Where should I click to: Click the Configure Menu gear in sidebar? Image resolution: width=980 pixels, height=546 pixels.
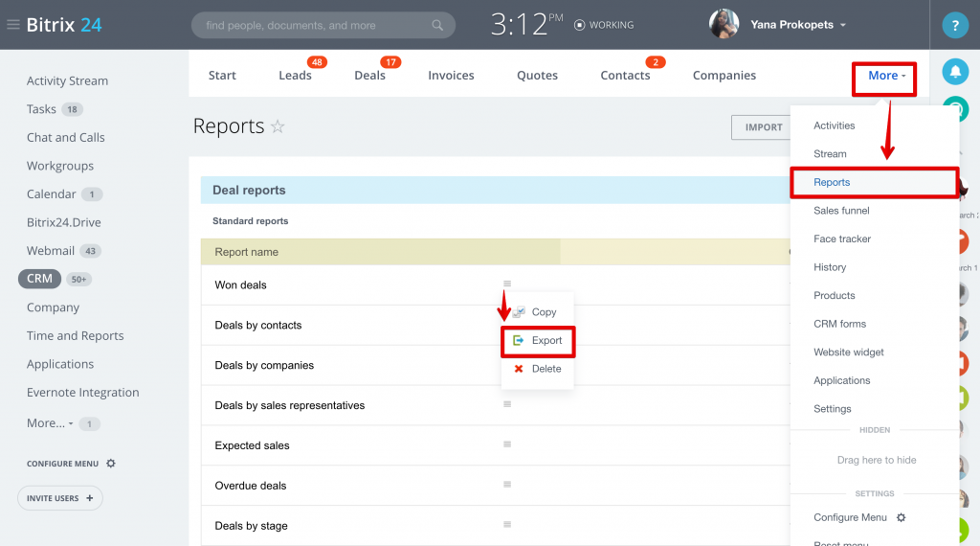pyautogui.click(x=111, y=464)
